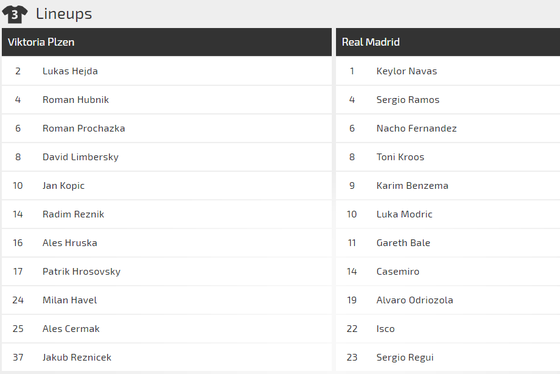Select Gareth Bale row
The image size is (560, 374).
point(448,243)
